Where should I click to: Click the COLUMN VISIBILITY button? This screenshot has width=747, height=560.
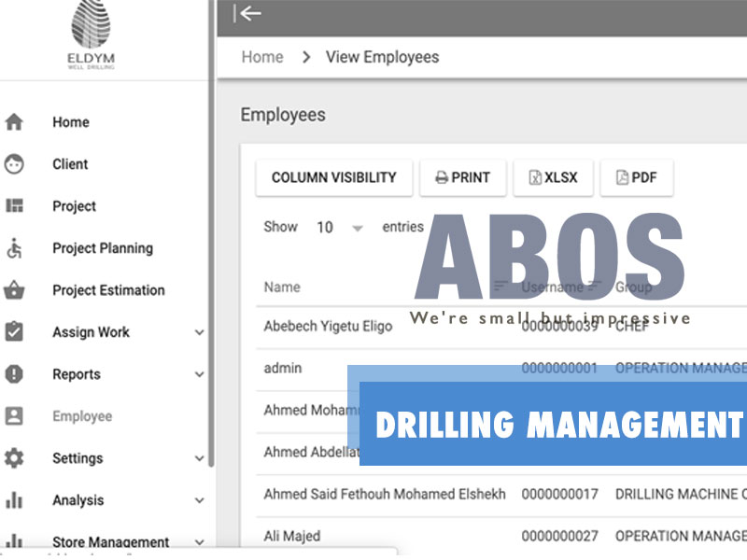pos(333,177)
